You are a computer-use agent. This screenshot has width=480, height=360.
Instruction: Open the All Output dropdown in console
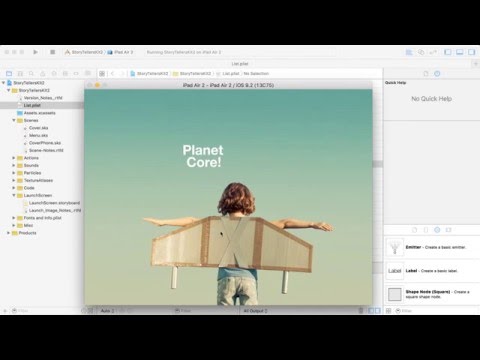coord(255,311)
